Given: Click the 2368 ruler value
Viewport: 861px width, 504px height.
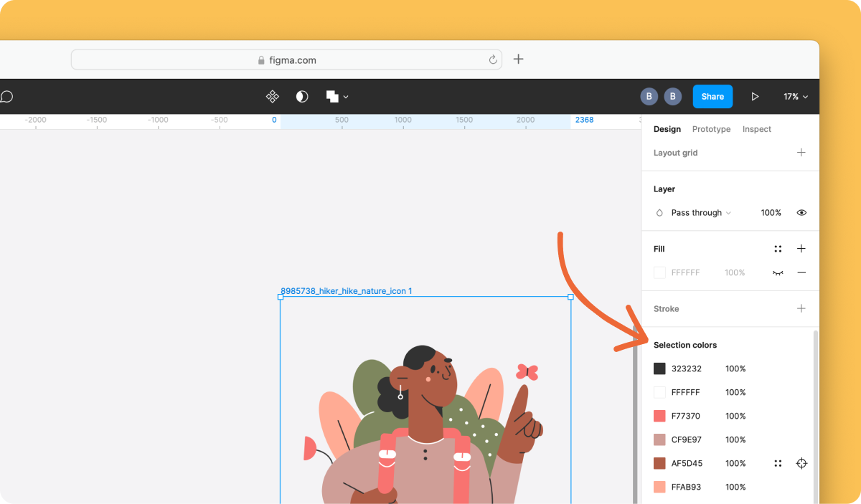Looking at the screenshot, I should click(584, 120).
